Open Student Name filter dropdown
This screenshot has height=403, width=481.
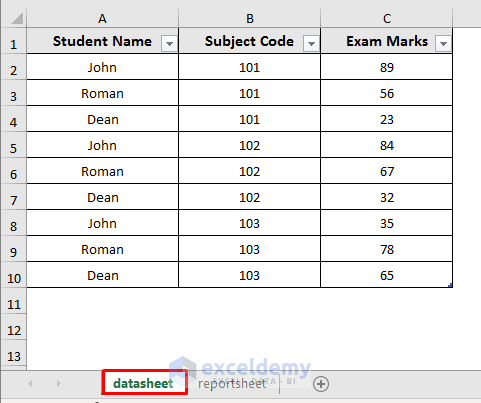(x=169, y=44)
